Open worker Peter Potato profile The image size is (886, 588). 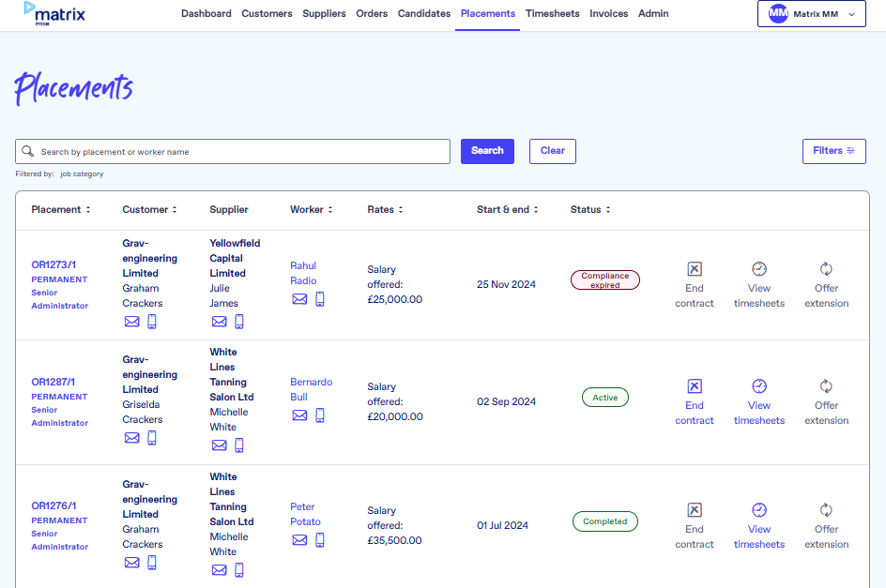[305, 514]
